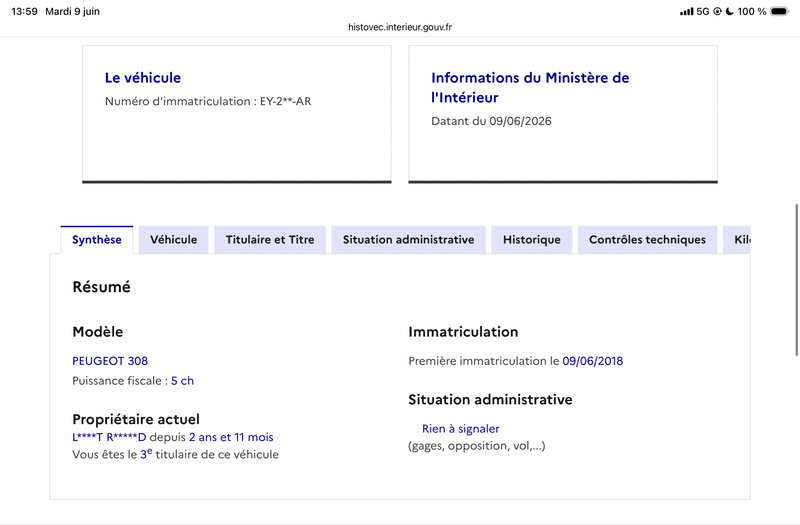Select the Le véhicule card heading
The width and height of the screenshot is (800, 525).
coord(143,78)
